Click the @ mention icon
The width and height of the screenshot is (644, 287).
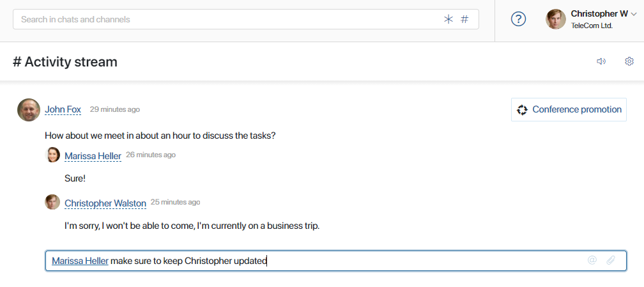coord(592,260)
